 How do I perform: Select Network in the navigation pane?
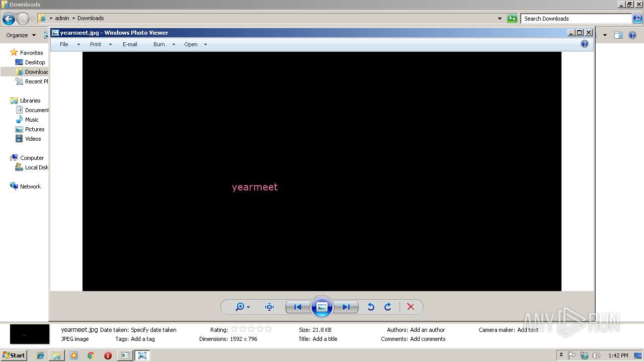click(x=30, y=187)
